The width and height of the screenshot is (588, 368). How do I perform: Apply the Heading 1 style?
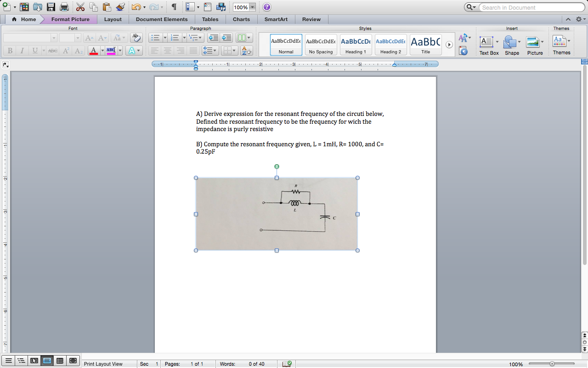tap(356, 45)
